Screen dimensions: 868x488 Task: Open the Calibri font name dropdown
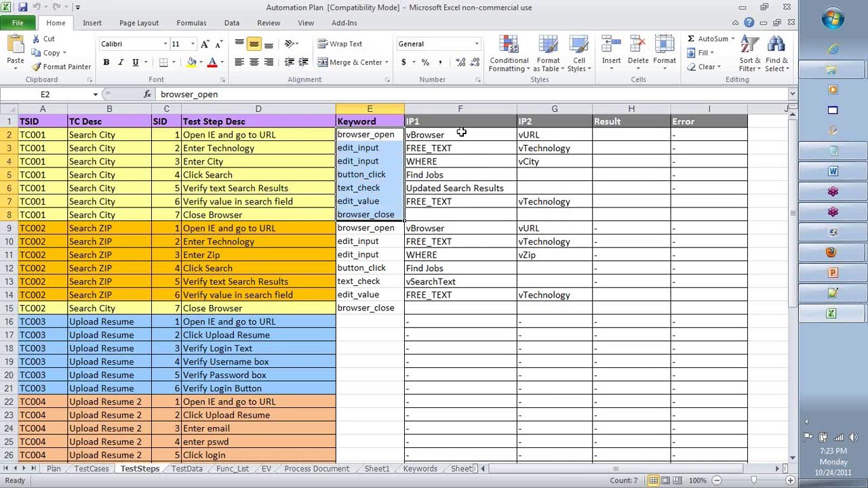(x=165, y=44)
